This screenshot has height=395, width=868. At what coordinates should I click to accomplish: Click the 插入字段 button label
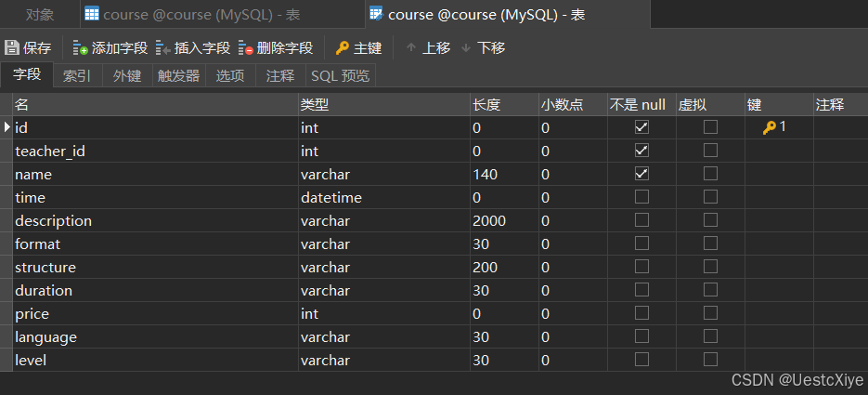point(202,48)
